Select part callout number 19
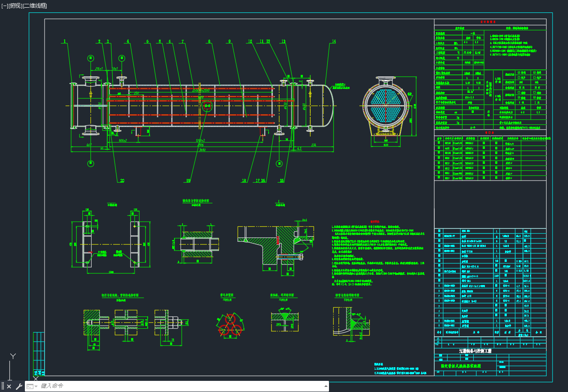 click(x=188, y=181)
